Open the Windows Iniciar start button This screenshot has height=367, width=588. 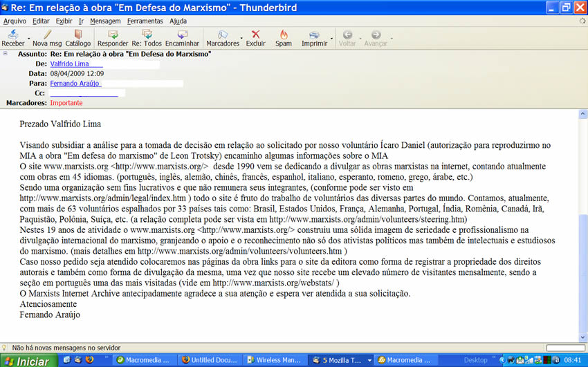pyautogui.click(x=26, y=361)
